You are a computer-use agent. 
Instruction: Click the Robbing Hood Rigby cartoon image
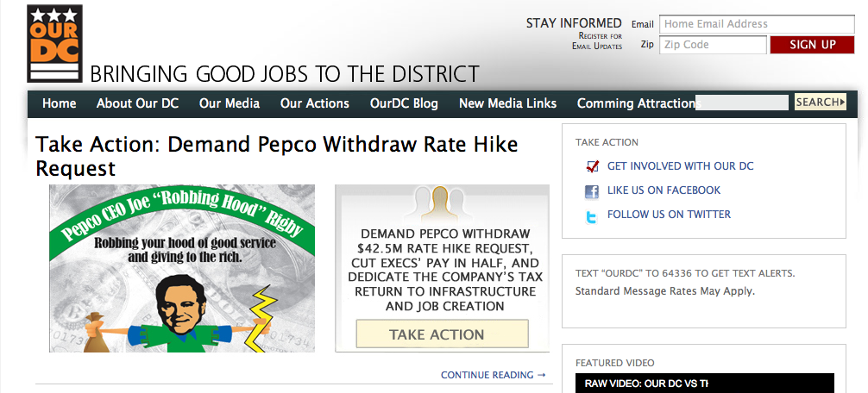pyautogui.click(x=181, y=268)
